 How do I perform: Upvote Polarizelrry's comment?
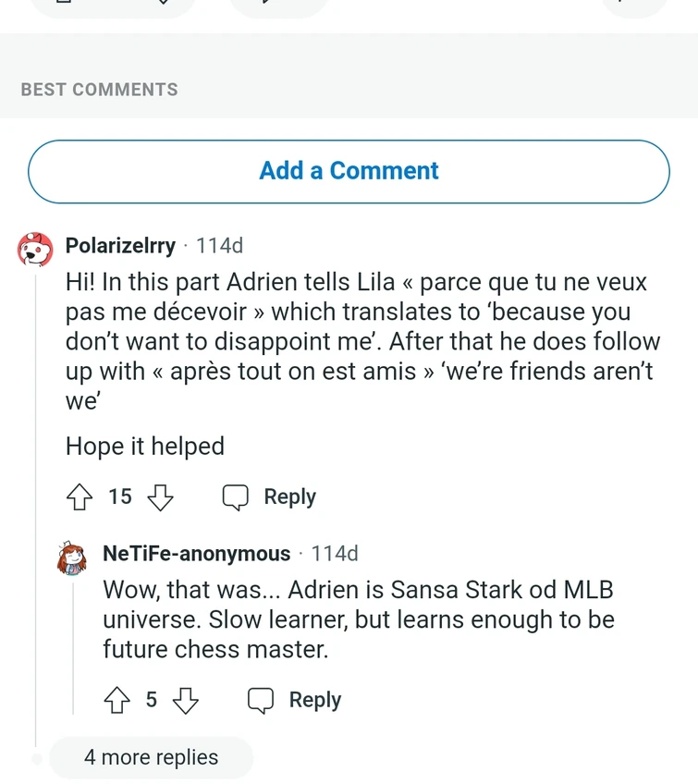point(80,497)
